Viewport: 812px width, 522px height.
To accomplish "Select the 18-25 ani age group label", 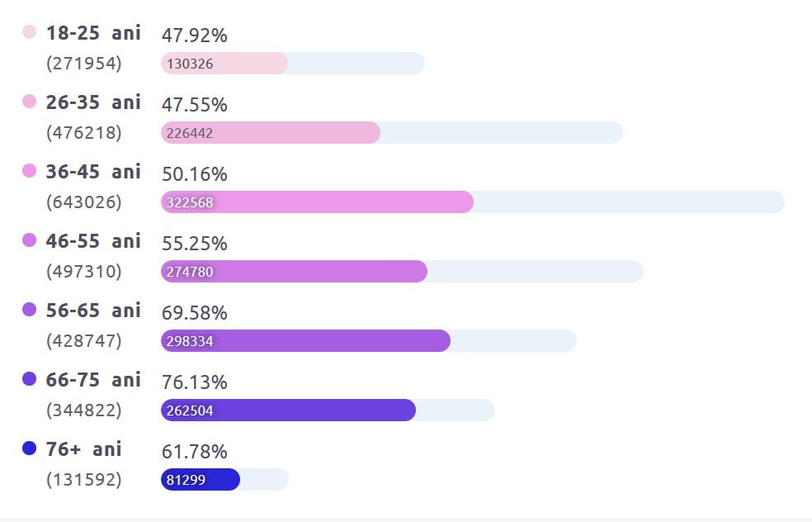I will point(93,33).
